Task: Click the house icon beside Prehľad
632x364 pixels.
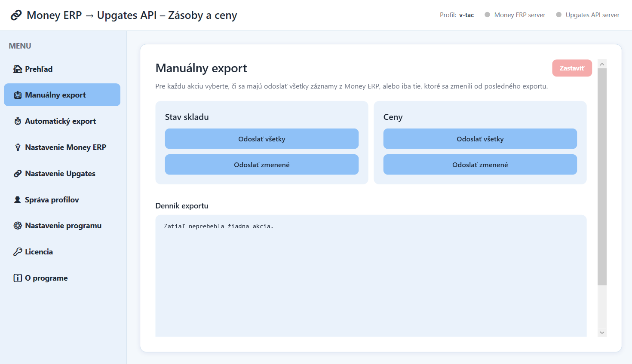Action: click(x=18, y=69)
